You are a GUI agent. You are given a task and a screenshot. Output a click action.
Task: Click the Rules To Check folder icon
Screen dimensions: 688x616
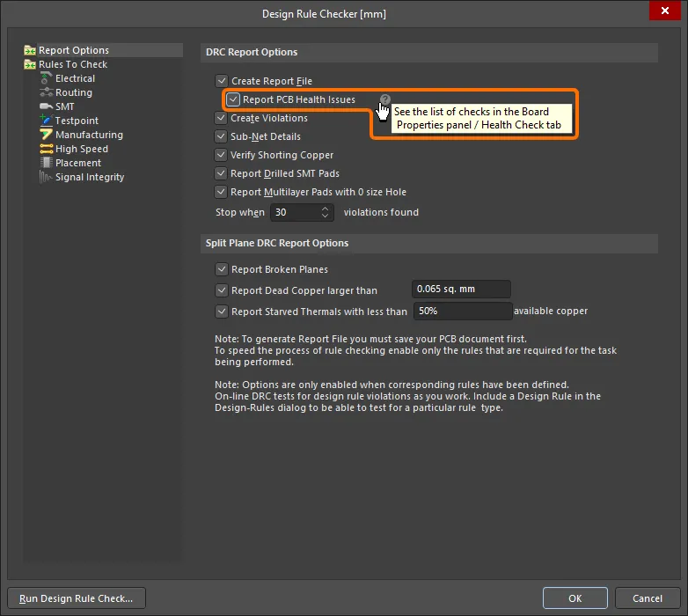point(30,64)
